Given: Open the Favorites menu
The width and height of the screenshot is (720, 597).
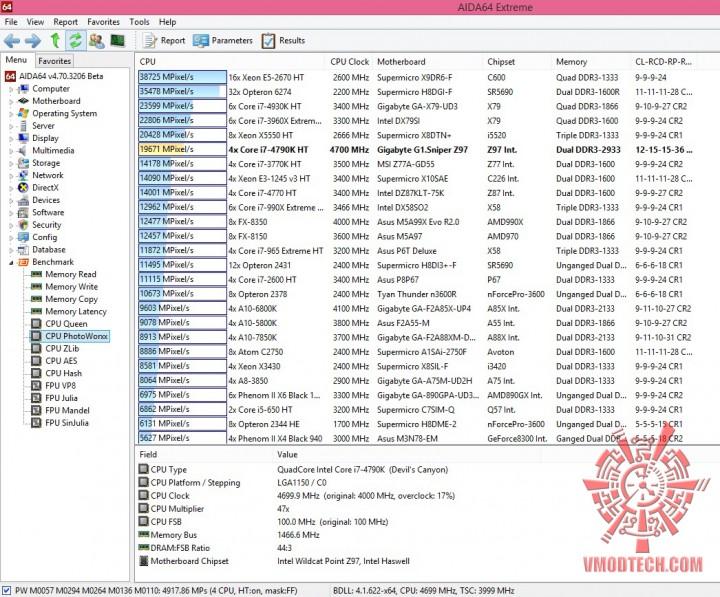Looking at the screenshot, I should coord(103,22).
